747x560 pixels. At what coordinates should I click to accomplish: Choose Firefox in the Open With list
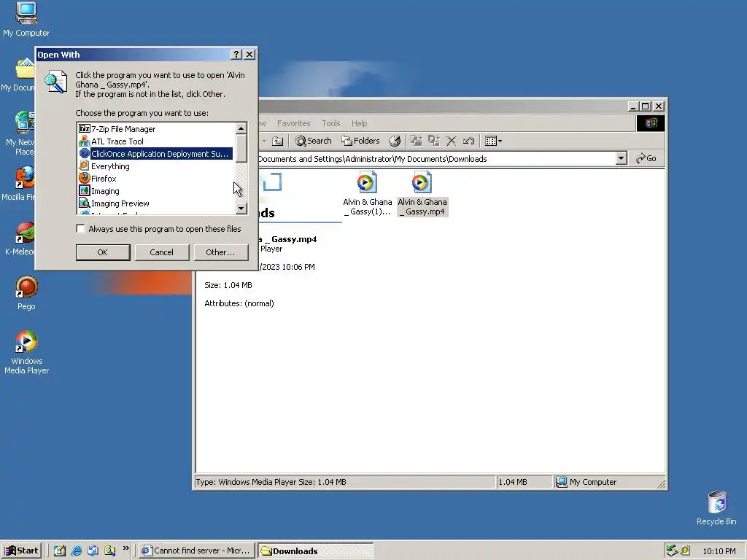click(156, 178)
